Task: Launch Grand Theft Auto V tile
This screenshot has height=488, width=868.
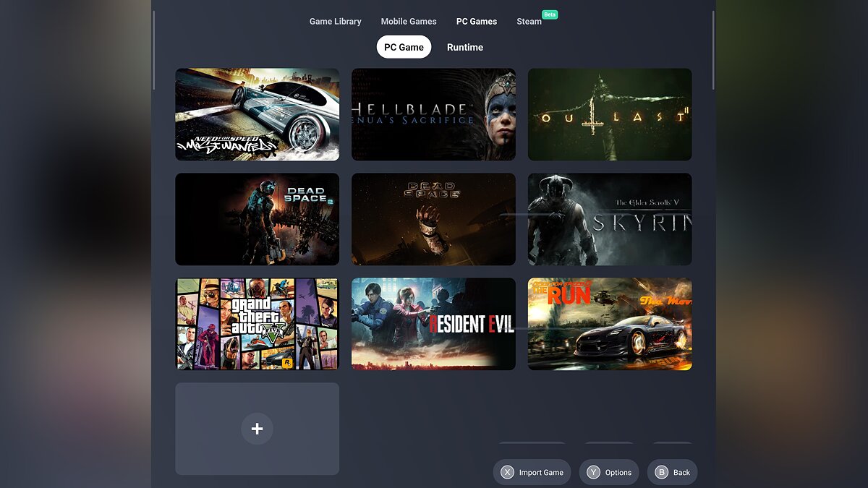Action: [257, 324]
